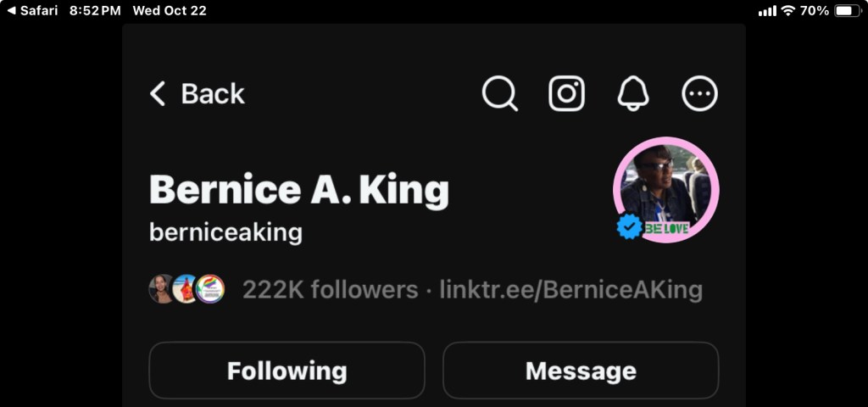Open the linked Instagram profile icon
Screen dimensions: 868x407
566,93
